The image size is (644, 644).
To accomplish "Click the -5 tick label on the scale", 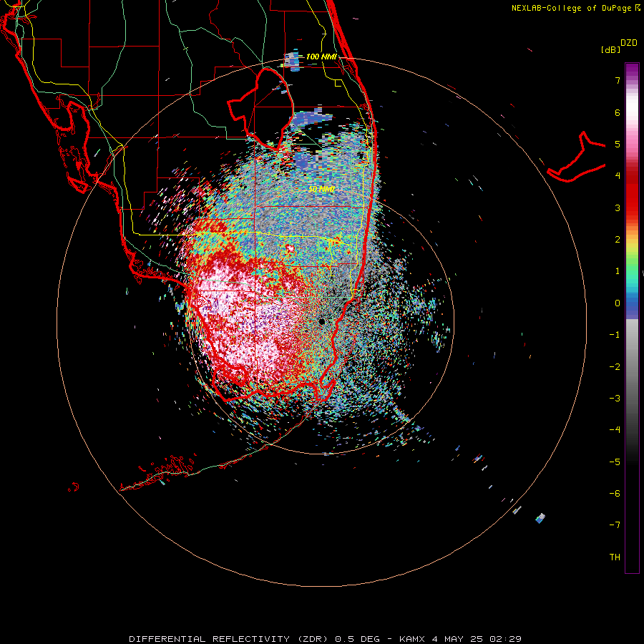I will (x=615, y=462).
